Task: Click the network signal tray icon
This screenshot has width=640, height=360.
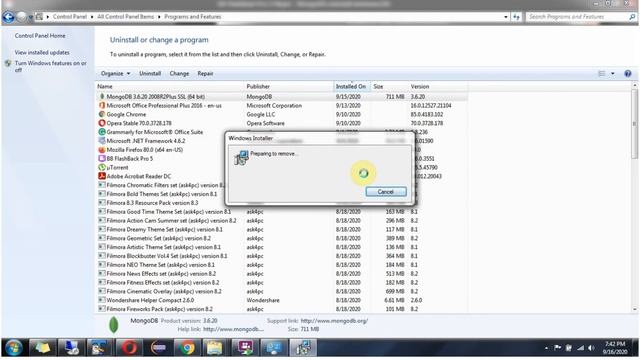Action: pyautogui.click(x=580, y=348)
